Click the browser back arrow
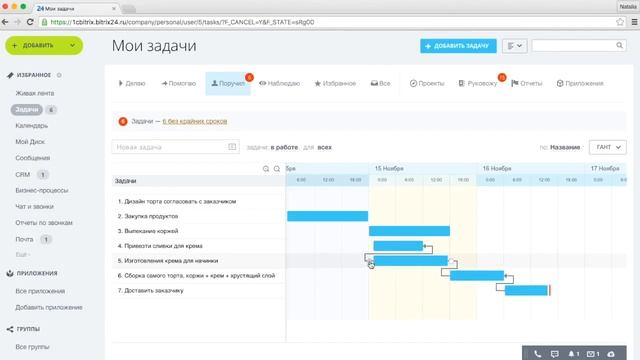Image resolution: width=640 pixels, height=360 pixels. (5, 22)
